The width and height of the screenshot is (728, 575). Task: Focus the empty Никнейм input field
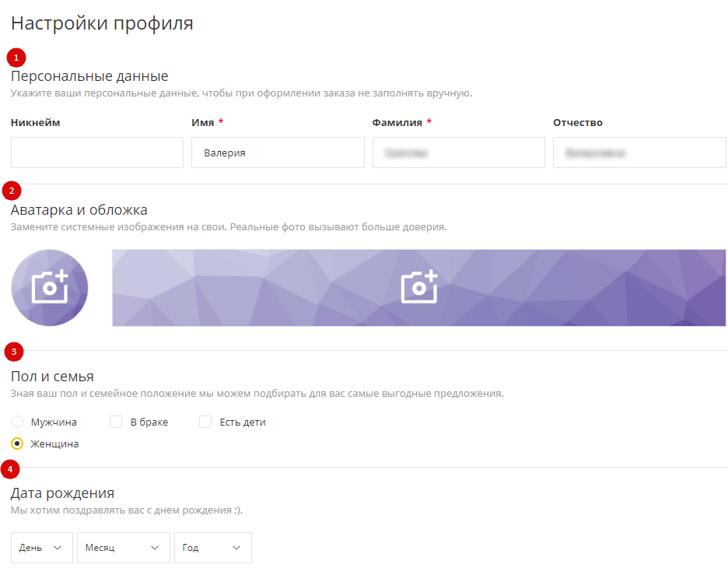tap(97, 153)
